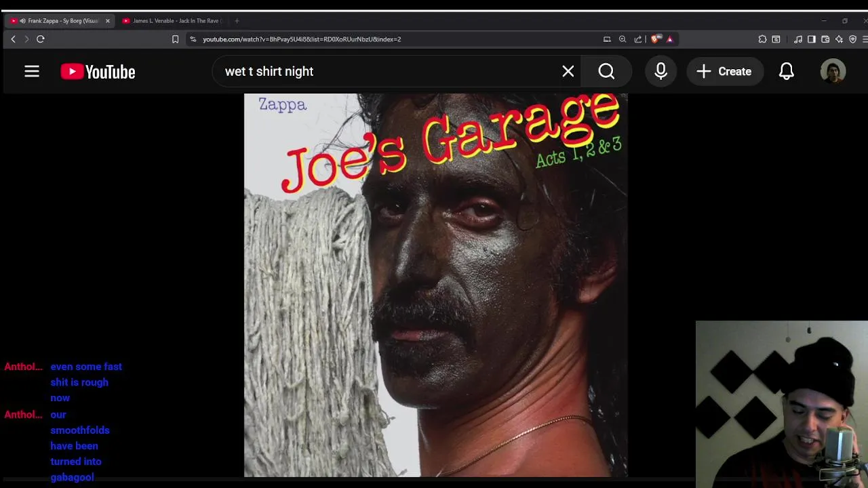Open Brave Wallet icon
Screen dimensions: 868x488
click(825, 39)
